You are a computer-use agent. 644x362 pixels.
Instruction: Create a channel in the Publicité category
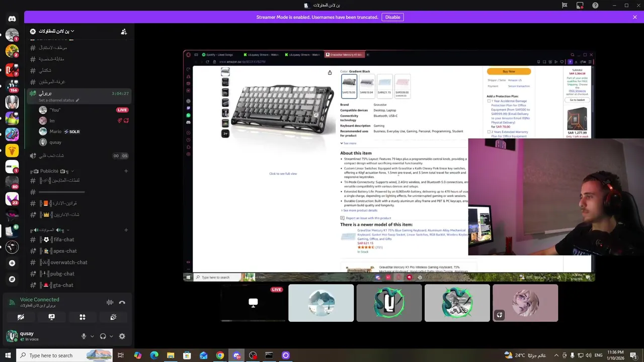point(126,171)
